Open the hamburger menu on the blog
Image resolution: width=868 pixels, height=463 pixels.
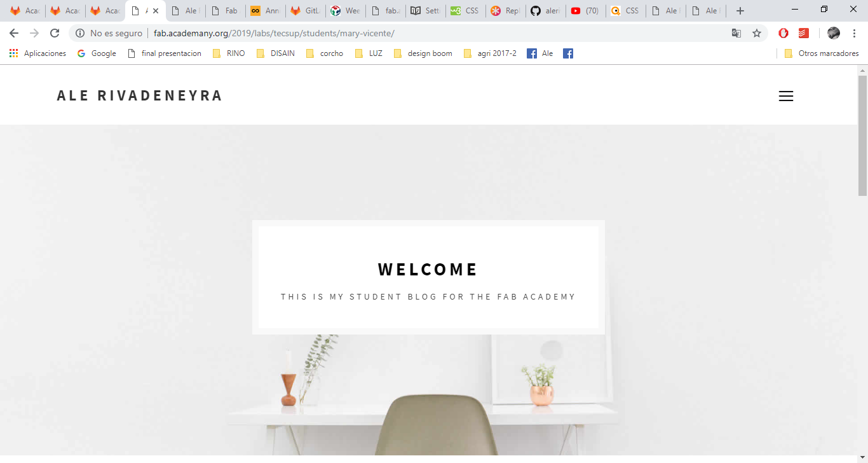pyautogui.click(x=786, y=96)
